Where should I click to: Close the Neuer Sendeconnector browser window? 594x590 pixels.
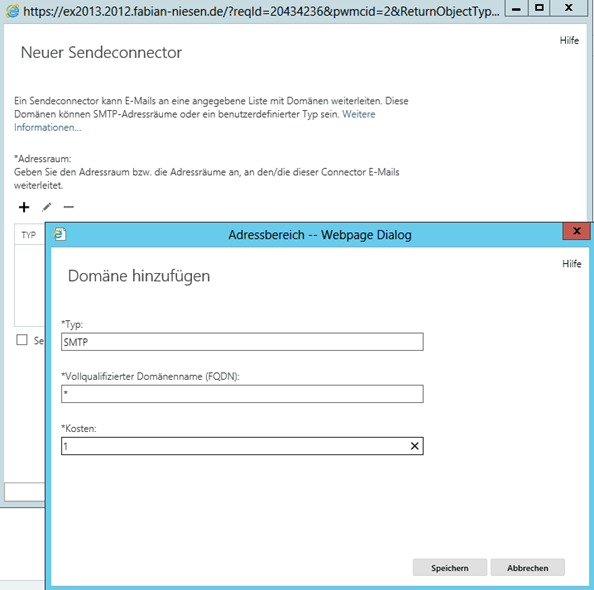[569, 8]
